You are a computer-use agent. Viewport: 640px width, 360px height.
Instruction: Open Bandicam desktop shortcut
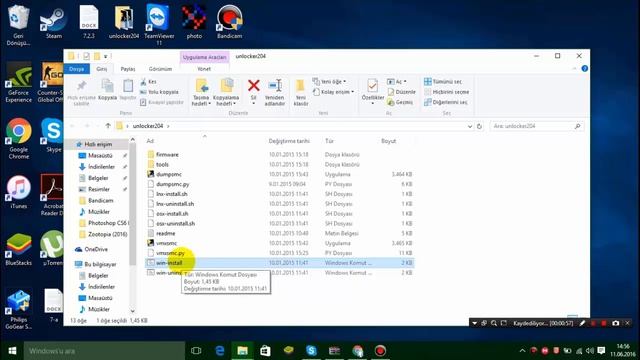[229, 22]
